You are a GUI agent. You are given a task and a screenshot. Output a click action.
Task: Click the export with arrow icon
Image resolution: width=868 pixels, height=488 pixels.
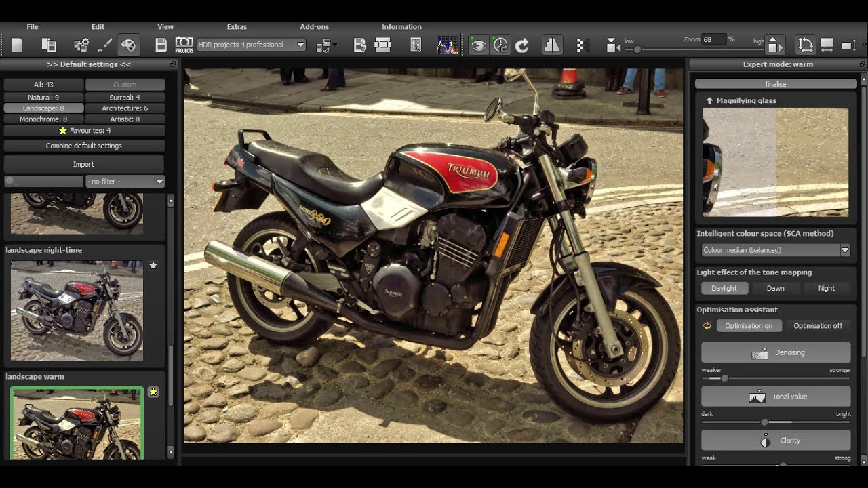(x=360, y=45)
